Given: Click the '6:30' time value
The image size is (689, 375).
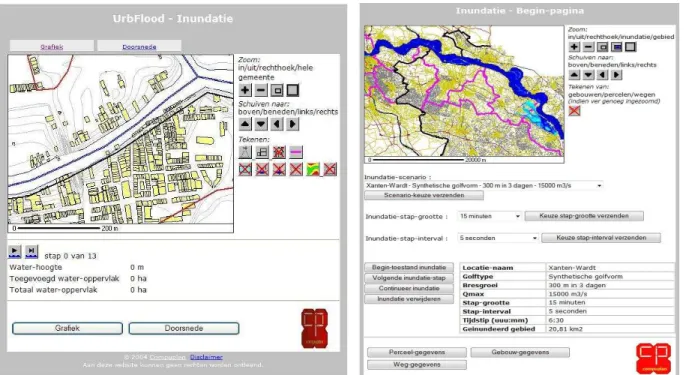Looking at the screenshot, I should (556, 320).
